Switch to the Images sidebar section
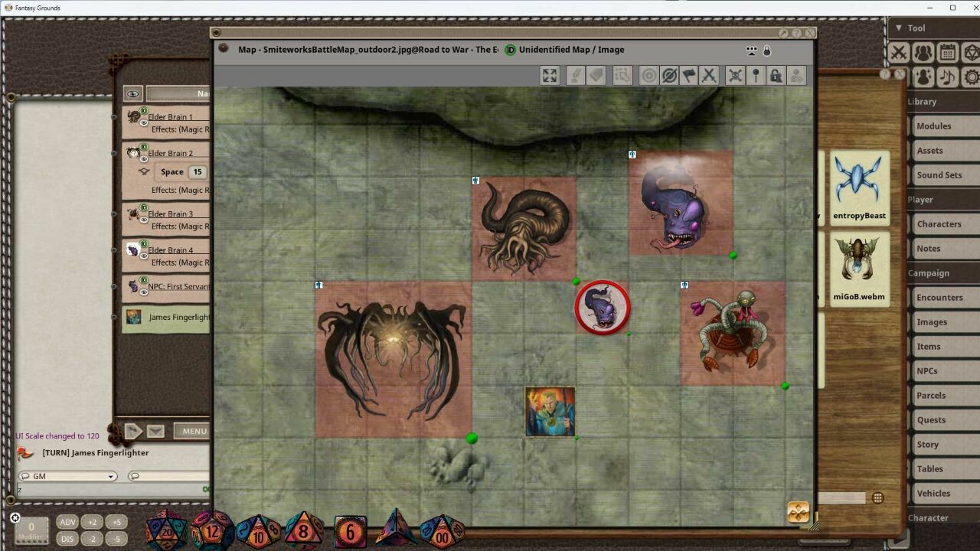 tap(932, 321)
